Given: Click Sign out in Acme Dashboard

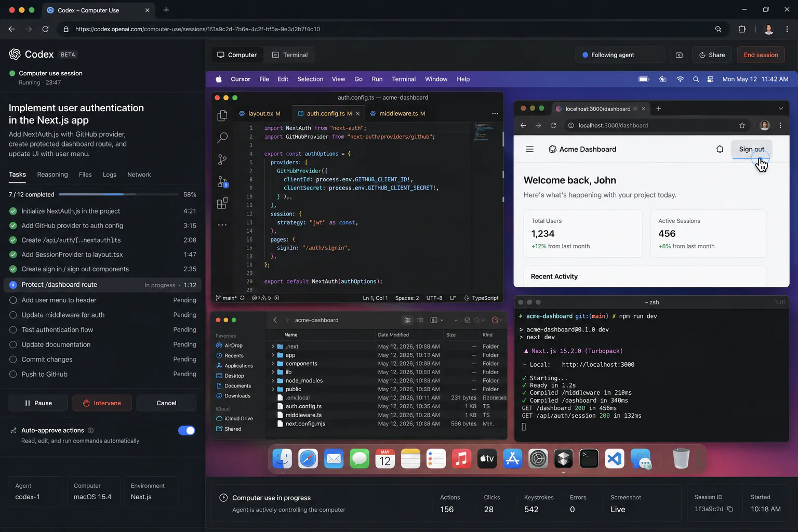Looking at the screenshot, I should point(751,149).
